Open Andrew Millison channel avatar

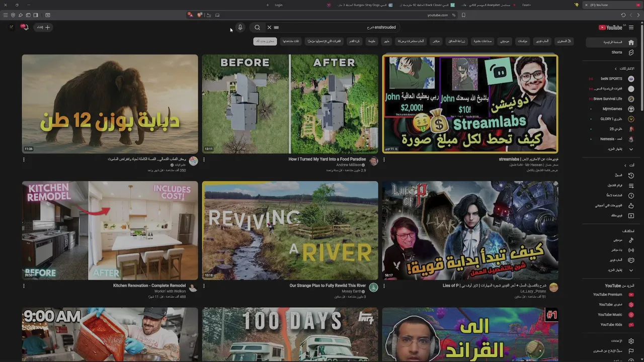pos(373,161)
